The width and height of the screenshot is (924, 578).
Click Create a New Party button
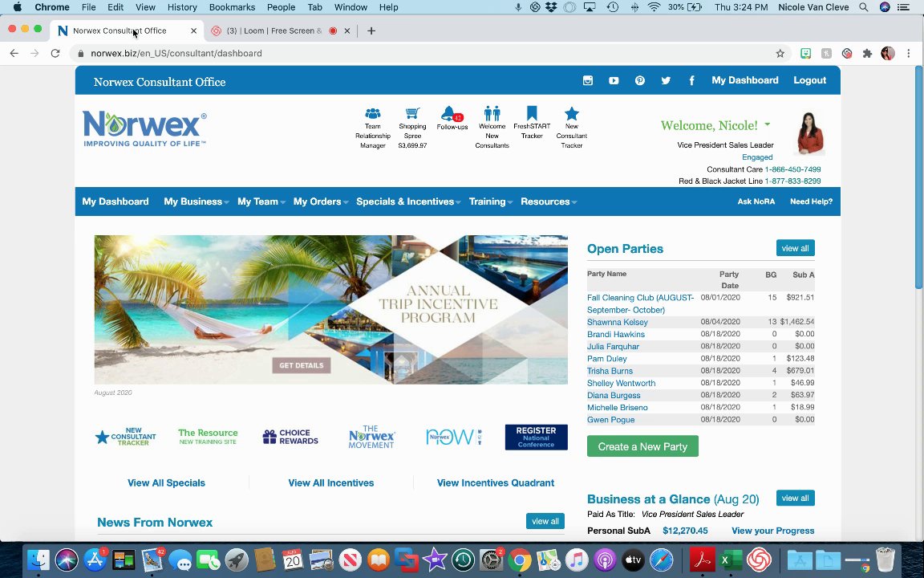642,446
